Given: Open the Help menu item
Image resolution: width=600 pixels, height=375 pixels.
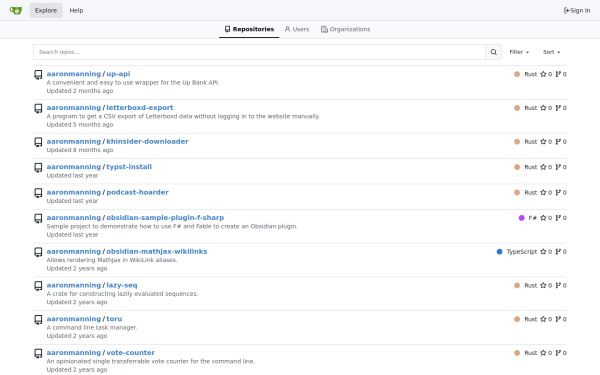Looking at the screenshot, I should point(76,10).
